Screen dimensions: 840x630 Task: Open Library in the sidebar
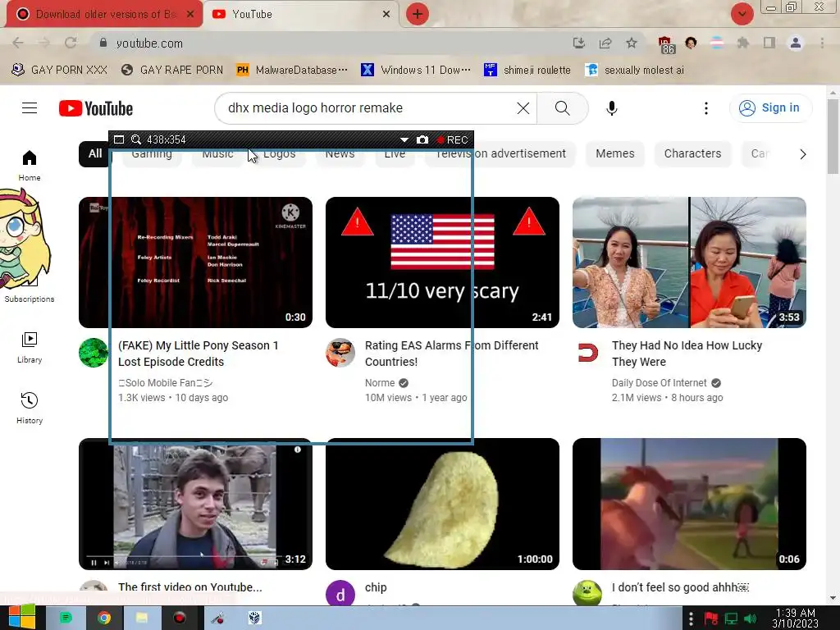tap(30, 348)
